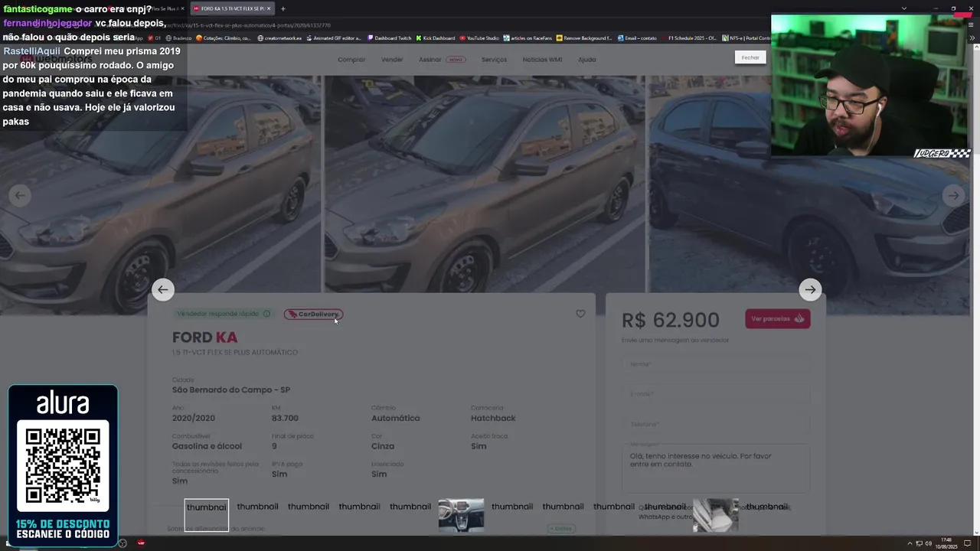Click the R$ 62.900 price text
The width and height of the screenshot is (980, 551).
671,320
